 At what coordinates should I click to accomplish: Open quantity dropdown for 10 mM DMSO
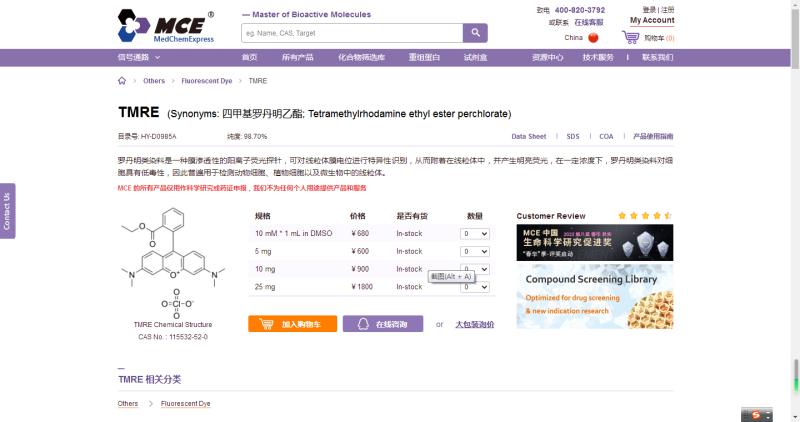[474, 233]
